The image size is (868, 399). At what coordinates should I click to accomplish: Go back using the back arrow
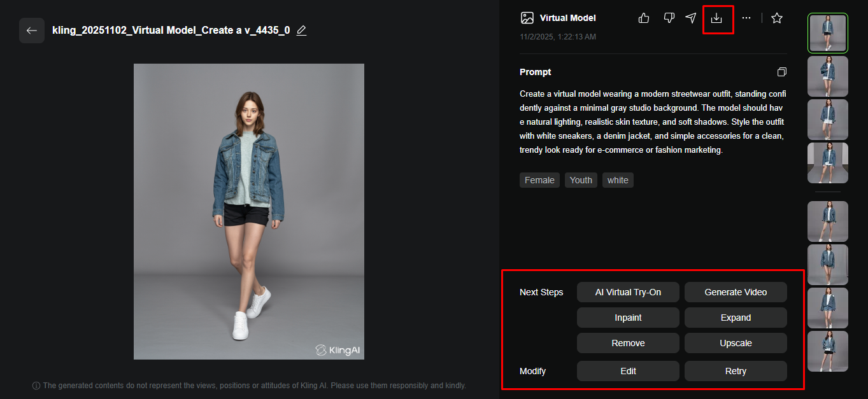[32, 31]
